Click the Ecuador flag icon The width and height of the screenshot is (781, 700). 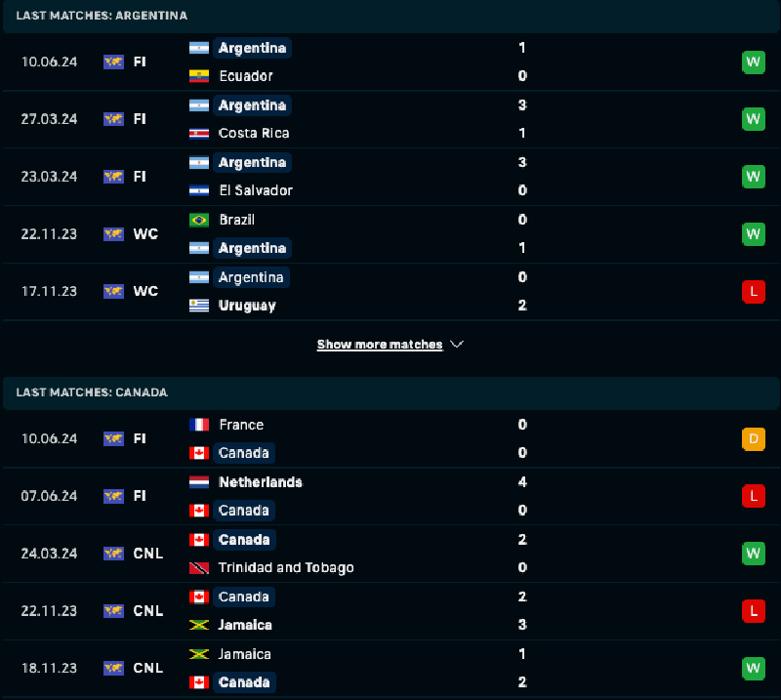click(x=199, y=76)
